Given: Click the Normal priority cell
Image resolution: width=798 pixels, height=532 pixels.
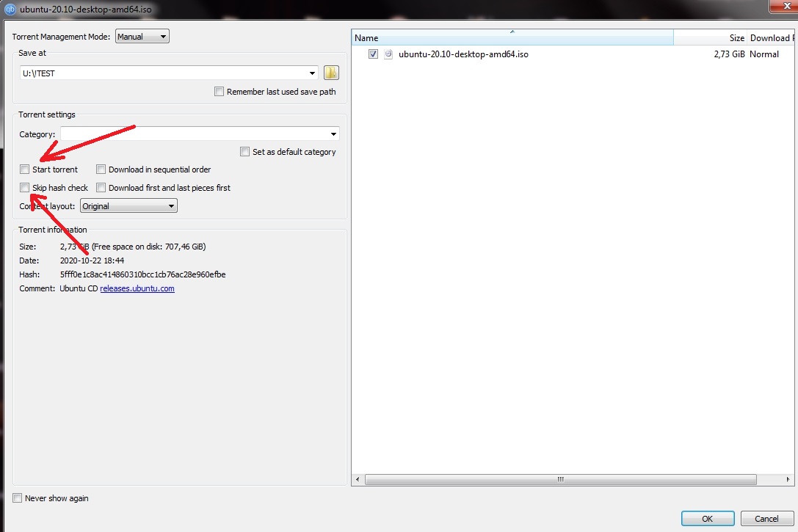Looking at the screenshot, I should pos(764,54).
